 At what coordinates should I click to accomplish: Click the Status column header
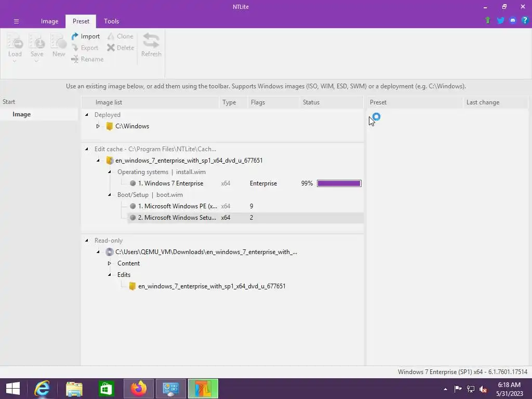[331, 102]
